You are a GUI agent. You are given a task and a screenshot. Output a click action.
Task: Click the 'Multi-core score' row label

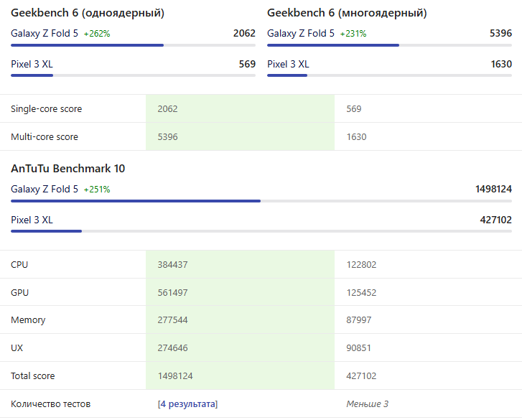point(45,136)
